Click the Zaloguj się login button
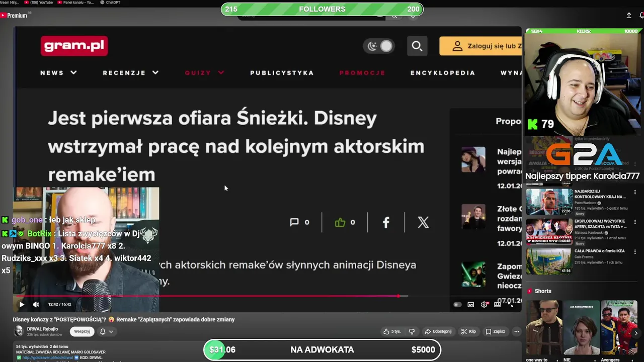Image resolution: width=644 pixels, height=362 pixels. (480, 46)
